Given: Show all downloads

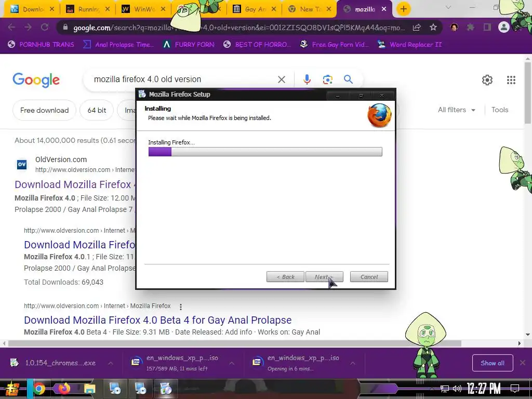Looking at the screenshot, I should point(493,363).
